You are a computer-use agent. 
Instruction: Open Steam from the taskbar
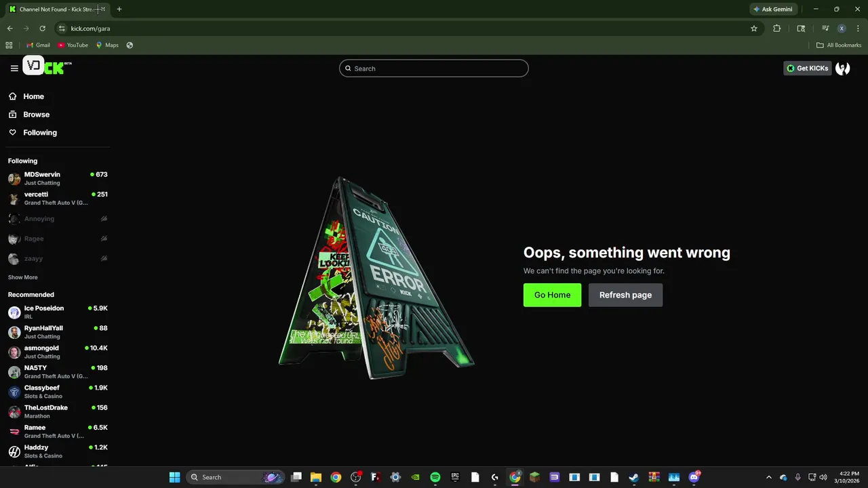pyautogui.click(x=633, y=477)
